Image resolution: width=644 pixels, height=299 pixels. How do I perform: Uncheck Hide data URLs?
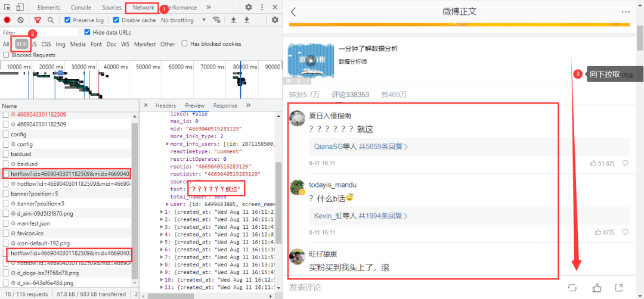click(x=87, y=32)
